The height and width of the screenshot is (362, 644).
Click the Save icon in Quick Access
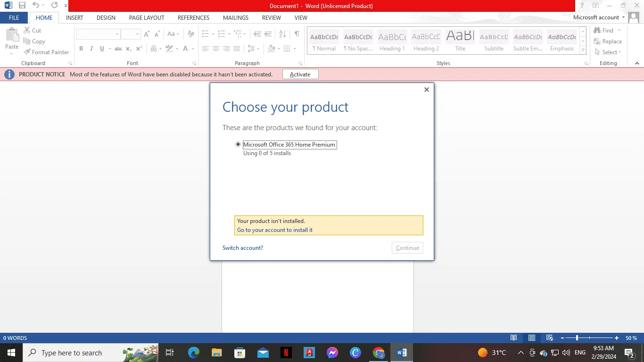coord(22,6)
